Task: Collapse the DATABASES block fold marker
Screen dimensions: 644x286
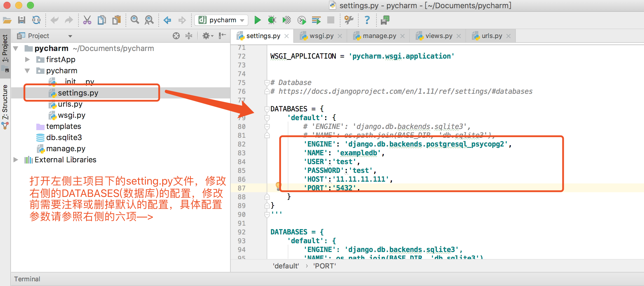Action: tap(267, 109)
